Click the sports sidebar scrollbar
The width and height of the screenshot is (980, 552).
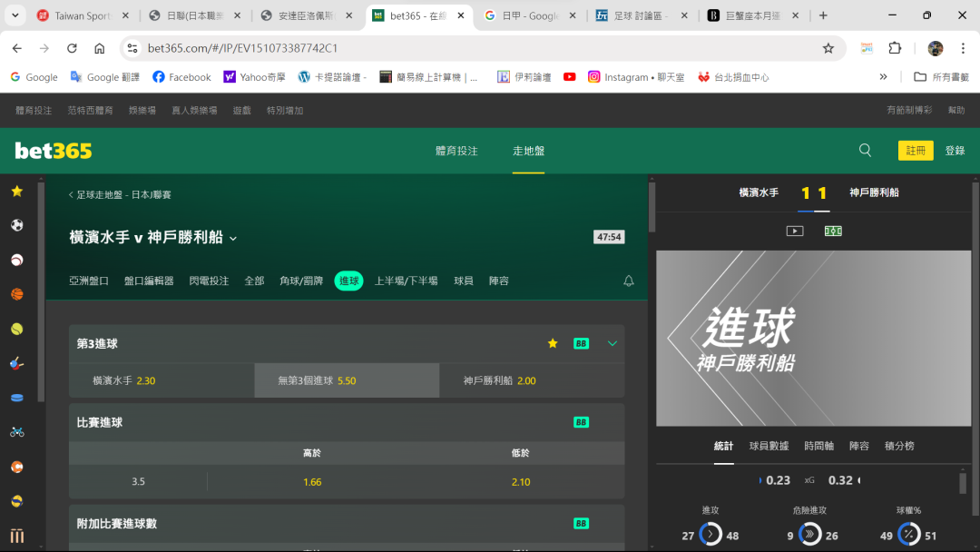coord(41,291)
